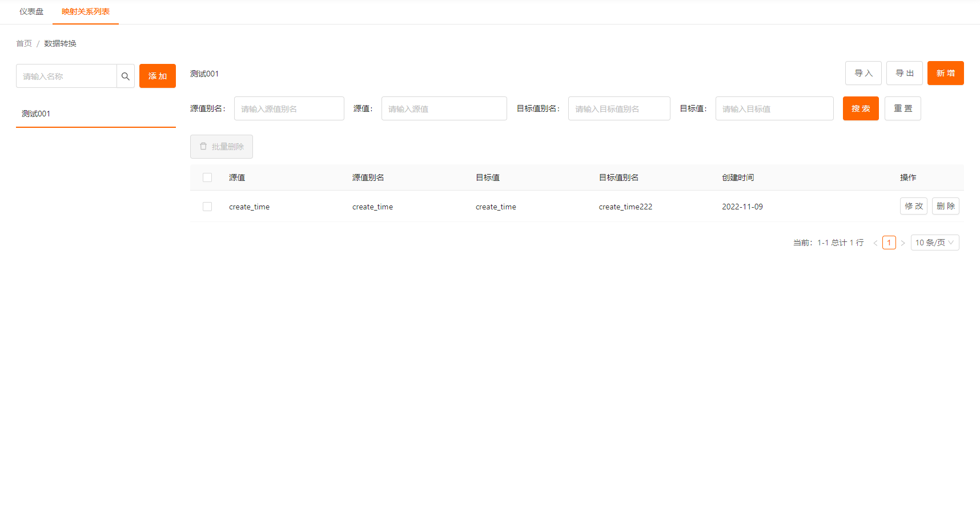Go to previous page arrow

(x=875, y=243)
